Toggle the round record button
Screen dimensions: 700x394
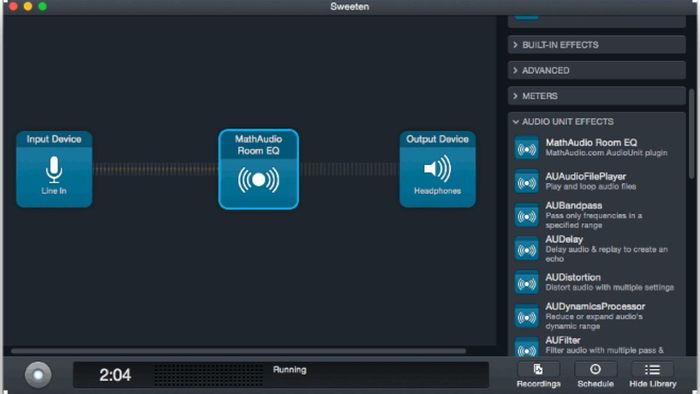click(38, 375)
